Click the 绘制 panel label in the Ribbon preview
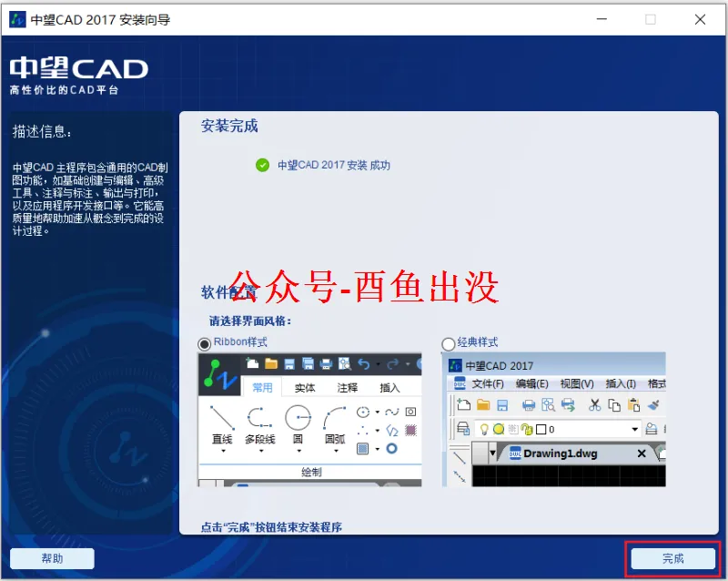The height and width of the screenshot is (581, 728). 311,473
